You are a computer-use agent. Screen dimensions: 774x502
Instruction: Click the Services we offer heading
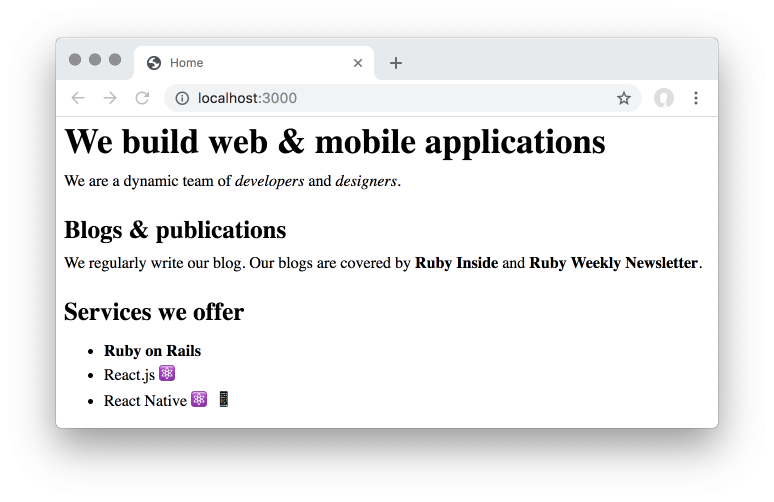[x=154, y=312]
